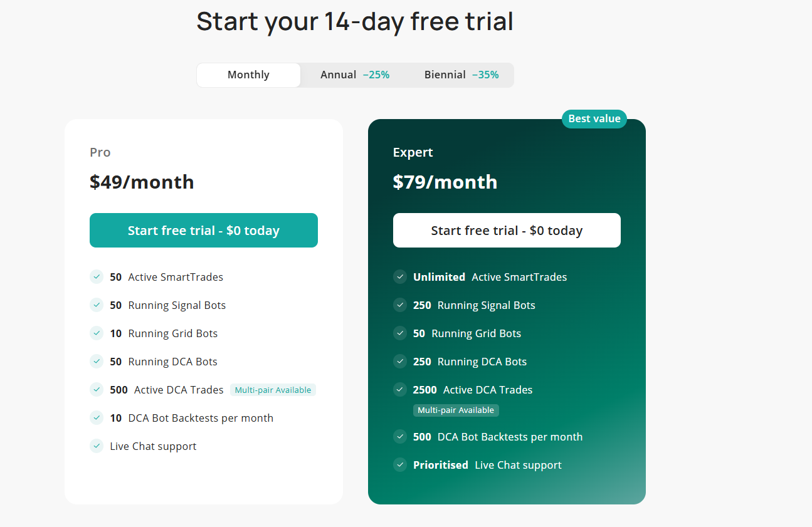This screenshot has width=812, height=527.
Task: Click checkmark beside Expert 50 Running Grid Bots
Action: (x=400, y=333)
